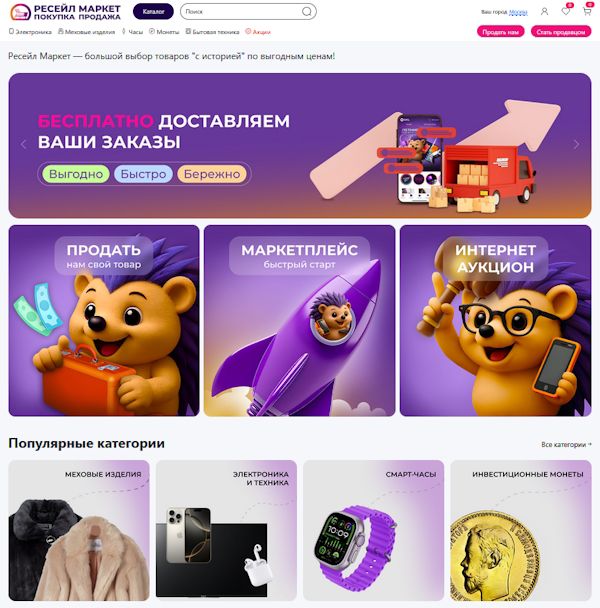Change the city via Москва link

[518, 12]
